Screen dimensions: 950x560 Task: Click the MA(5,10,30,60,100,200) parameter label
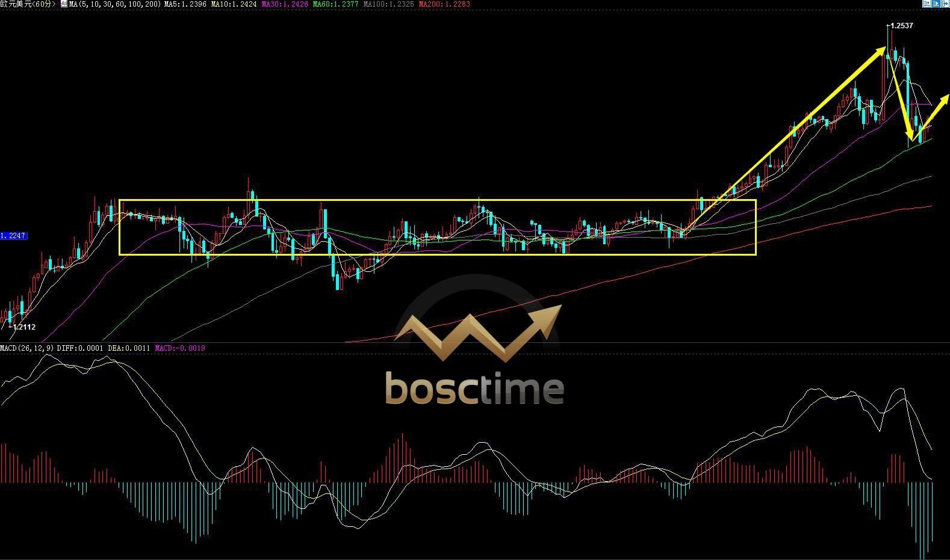click(115, 4)
